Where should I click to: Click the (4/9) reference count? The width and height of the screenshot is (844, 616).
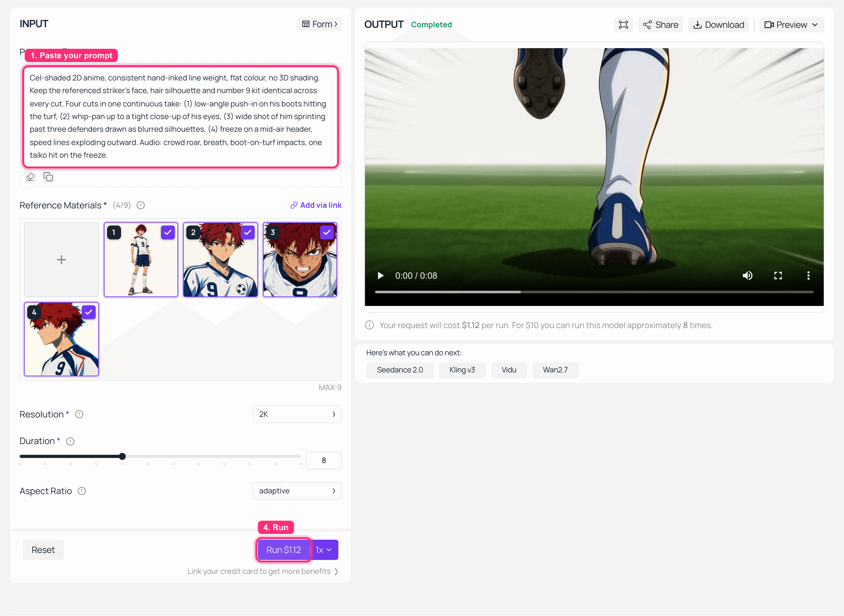pos(122,205)
